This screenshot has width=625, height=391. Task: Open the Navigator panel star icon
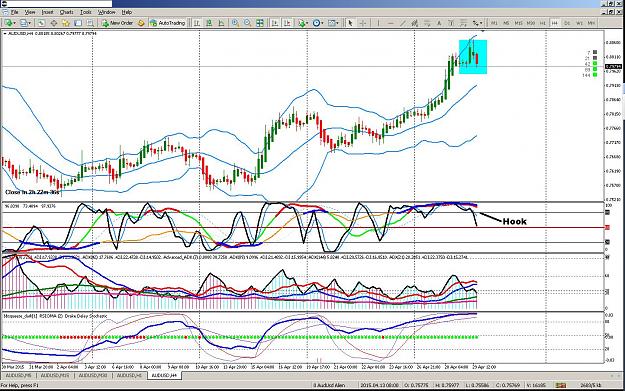click(66, 23)
